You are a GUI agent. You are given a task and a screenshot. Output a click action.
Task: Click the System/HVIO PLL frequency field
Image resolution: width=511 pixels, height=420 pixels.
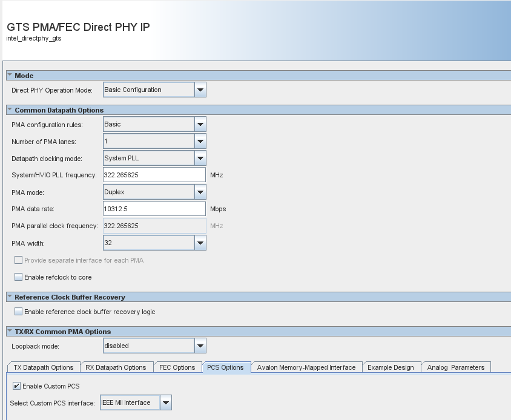[x=154, y=175]
